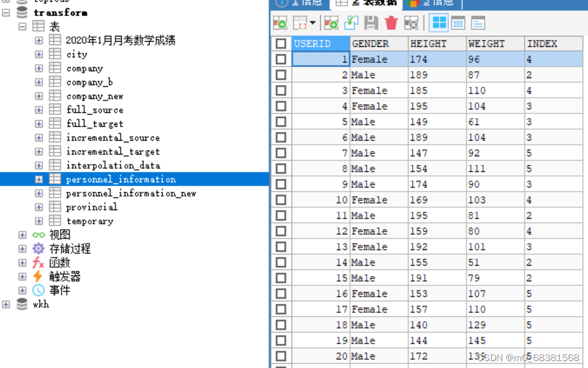Check the select-all checkbox in the header row
588x368 pixels.
tap(281, 43)
